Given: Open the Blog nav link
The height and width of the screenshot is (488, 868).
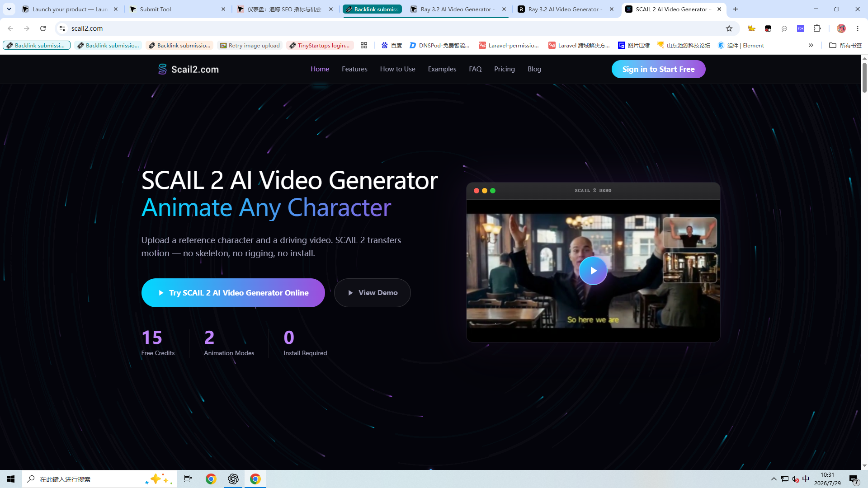Looking at the screenshot, I should (x=534, y=69).
